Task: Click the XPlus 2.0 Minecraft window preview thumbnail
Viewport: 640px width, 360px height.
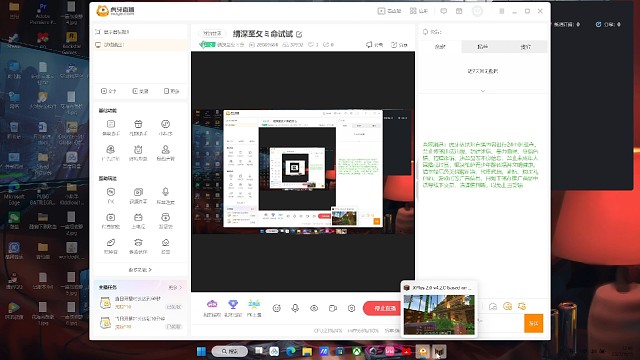Action: click(439, 314)
